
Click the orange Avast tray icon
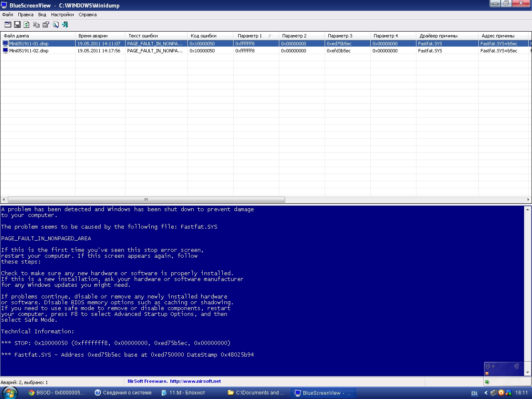point(501,393)
